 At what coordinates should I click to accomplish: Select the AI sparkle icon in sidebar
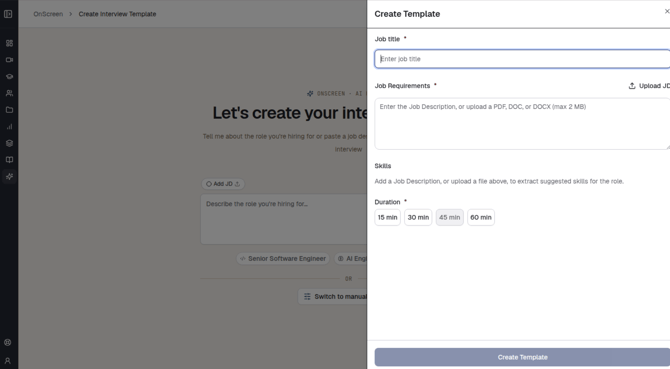[9, 176]
